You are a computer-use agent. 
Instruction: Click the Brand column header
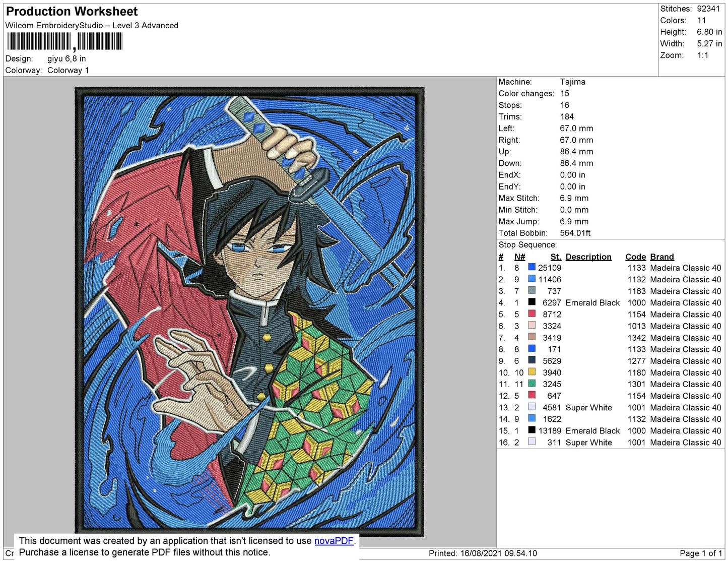(661, 257)
